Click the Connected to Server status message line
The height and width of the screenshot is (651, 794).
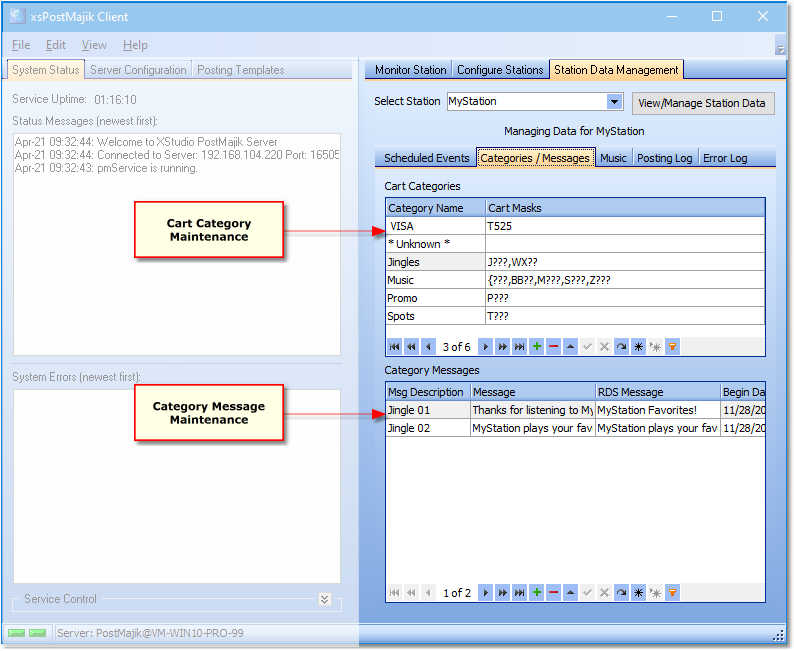(177, 155)
